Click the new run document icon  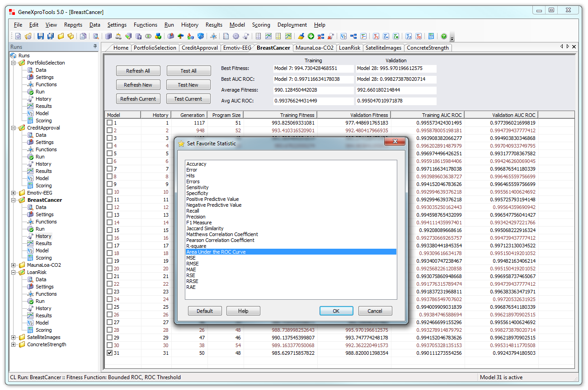coord(18,36)
